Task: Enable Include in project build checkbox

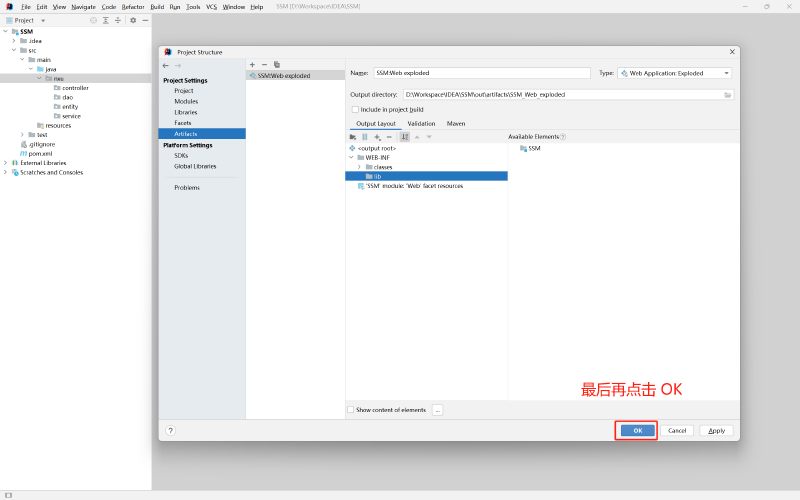Action: [x=355, y=110]
